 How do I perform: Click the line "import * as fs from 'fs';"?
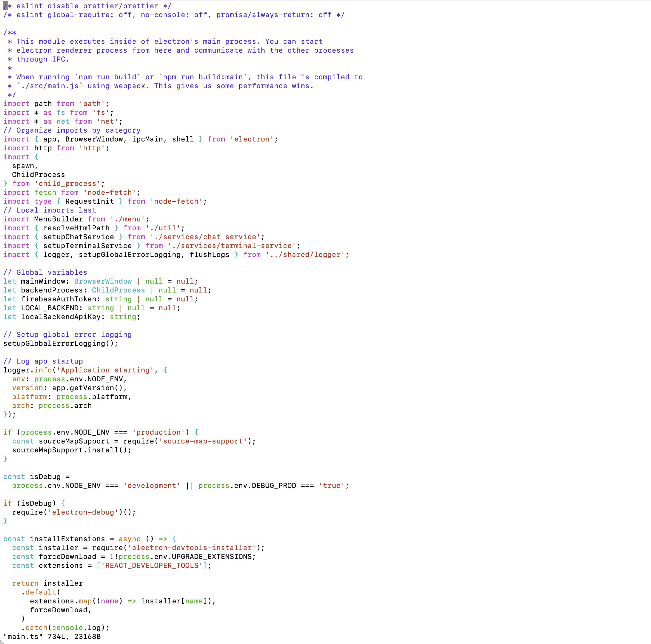[58, 113]
